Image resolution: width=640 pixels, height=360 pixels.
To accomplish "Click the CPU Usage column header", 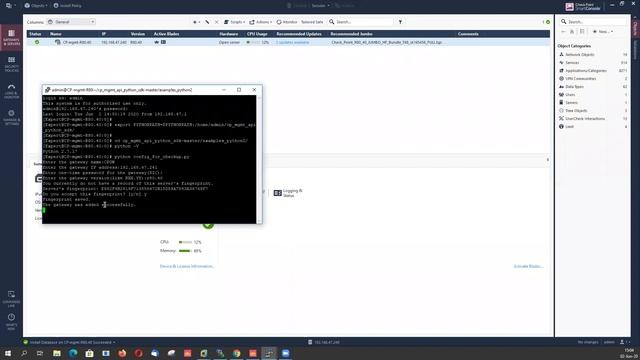I will coord(257,34).
